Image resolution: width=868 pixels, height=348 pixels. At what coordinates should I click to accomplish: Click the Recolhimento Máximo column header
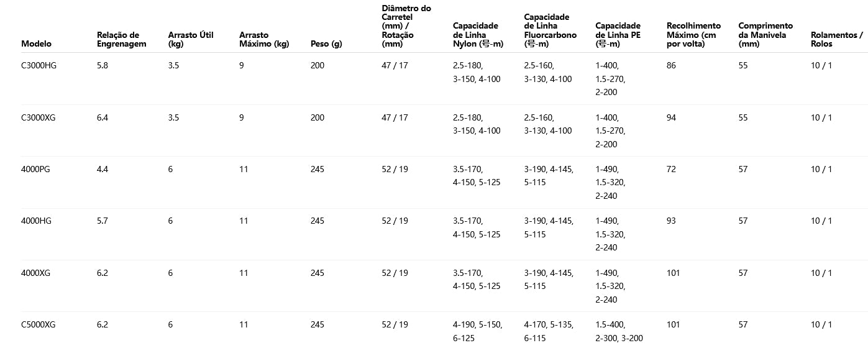(693, 35)
